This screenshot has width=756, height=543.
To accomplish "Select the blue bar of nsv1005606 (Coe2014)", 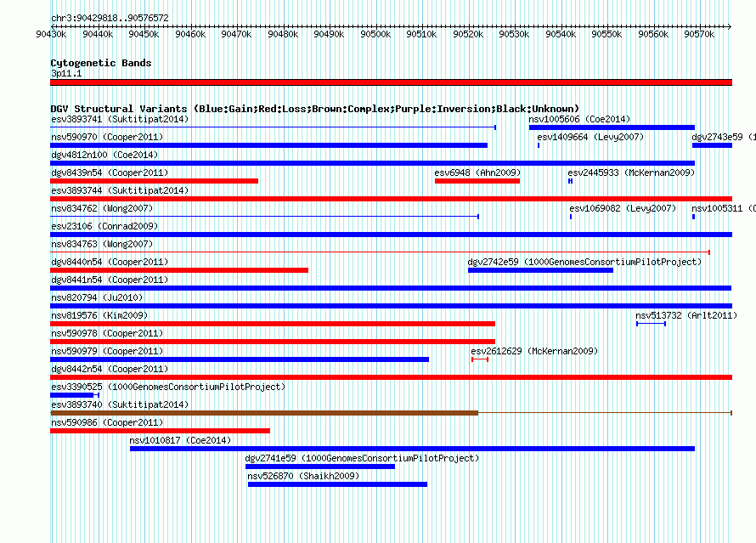I will pos(612,127).
